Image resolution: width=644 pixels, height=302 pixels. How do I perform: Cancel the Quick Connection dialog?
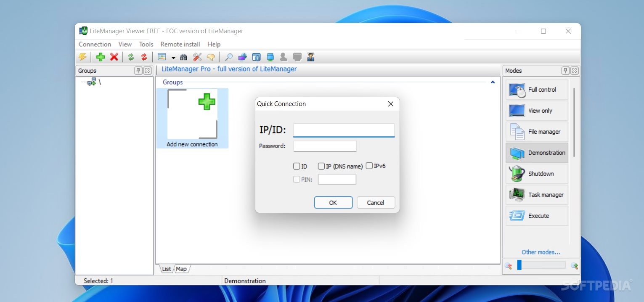[376, 202]
